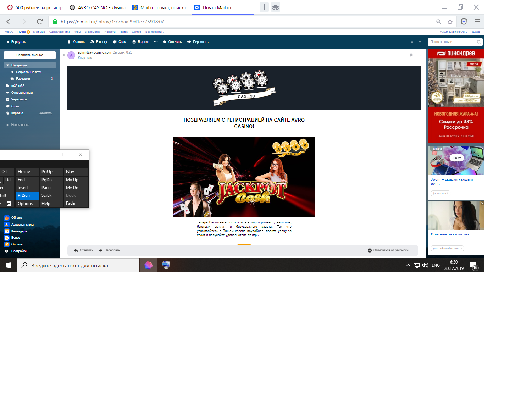Image resolution: width=532 pixels, height=399 pixels.
Task: Collapse the Входящие folder
Action: (7, 65)
